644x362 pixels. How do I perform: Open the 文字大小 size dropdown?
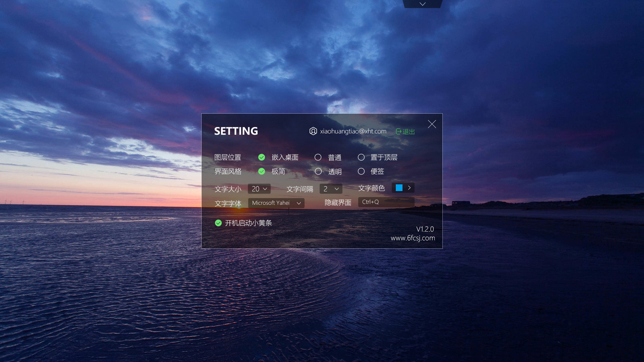(x=259, y=189)
